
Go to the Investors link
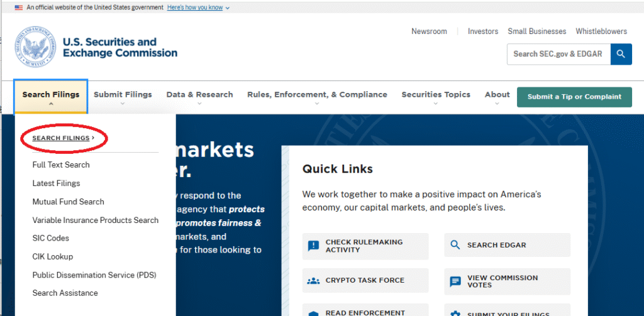pos(483,31)
